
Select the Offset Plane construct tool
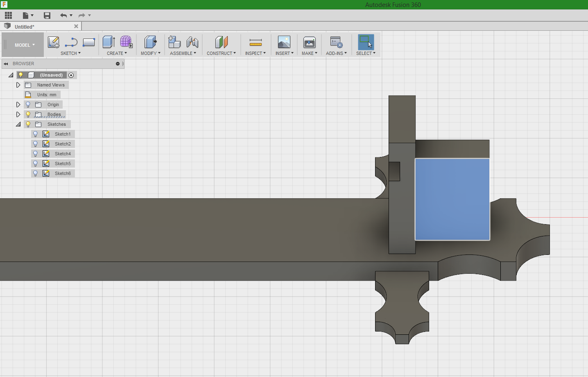[221, 42]
